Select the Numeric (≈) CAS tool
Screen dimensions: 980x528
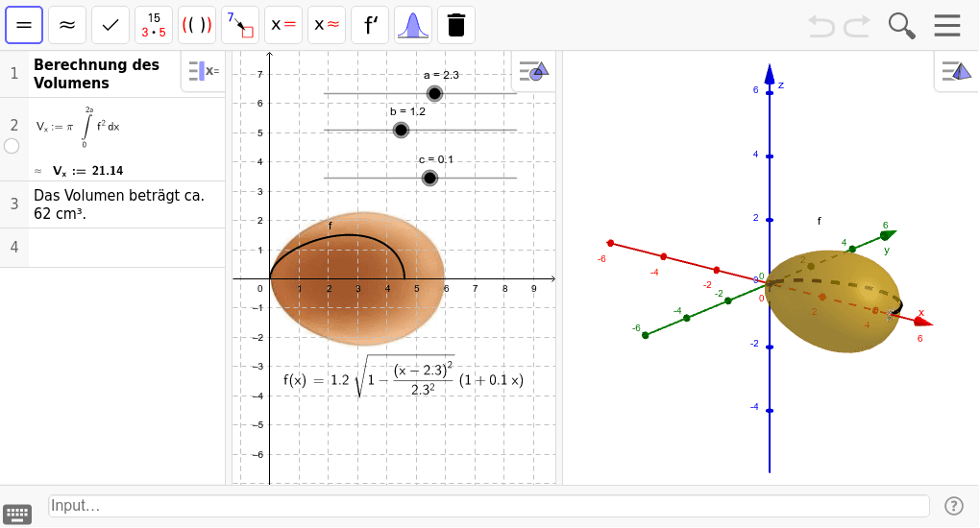tap(67, 25)
